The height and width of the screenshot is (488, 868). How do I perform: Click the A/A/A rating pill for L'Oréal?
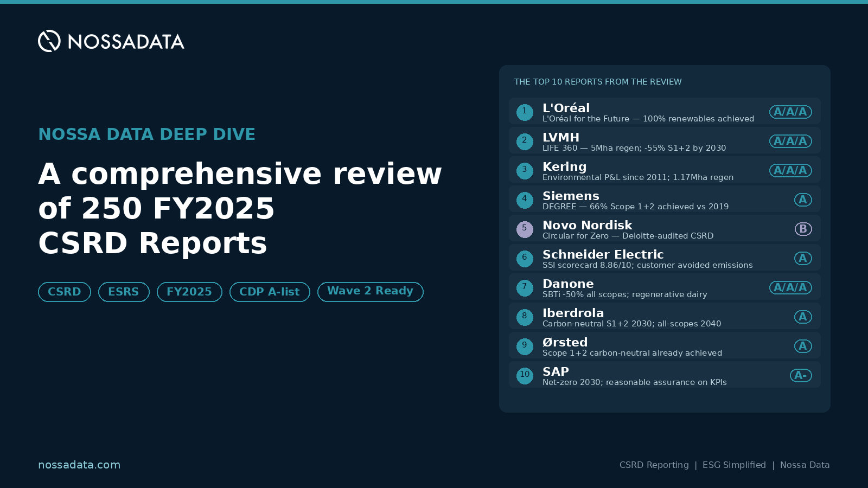[790, 112]
